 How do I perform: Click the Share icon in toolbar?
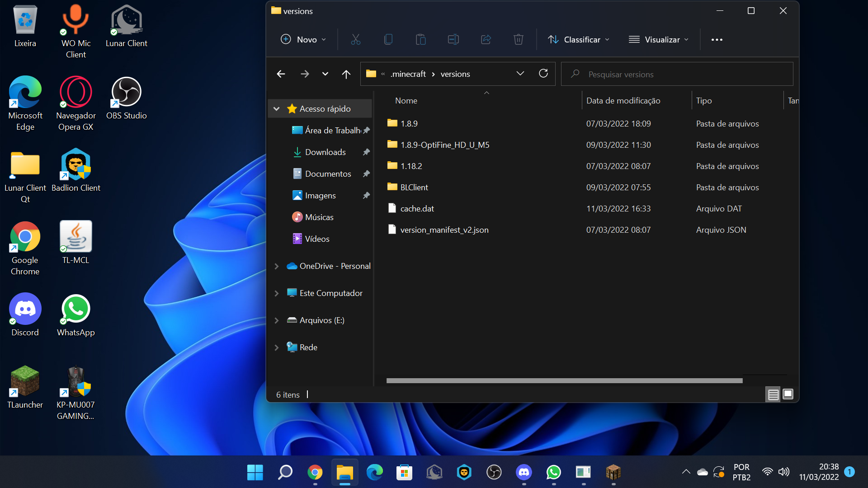pyautogui.click(x=486, y=40)
